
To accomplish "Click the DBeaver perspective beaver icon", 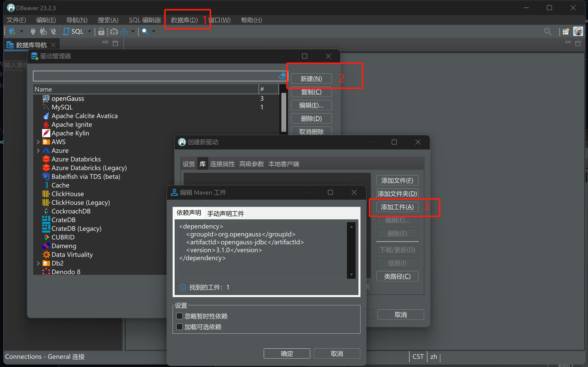I will pos(578,31).
